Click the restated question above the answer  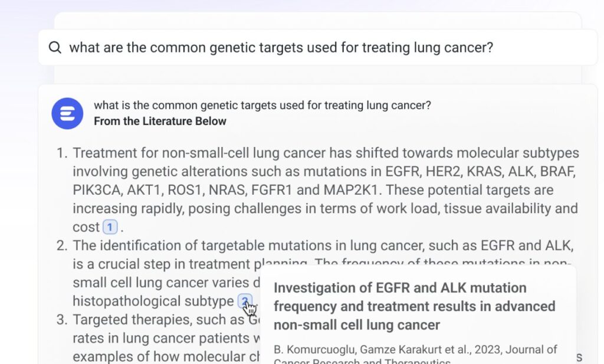point(262,106)
